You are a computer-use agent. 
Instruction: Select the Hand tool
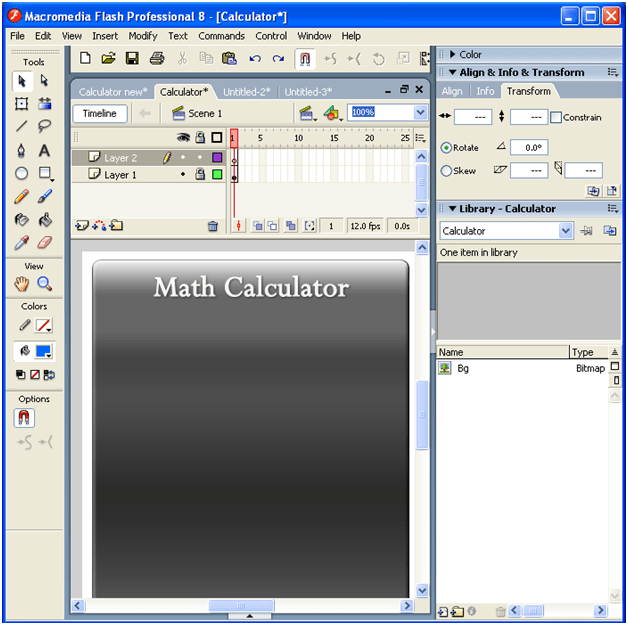(21, 284)
